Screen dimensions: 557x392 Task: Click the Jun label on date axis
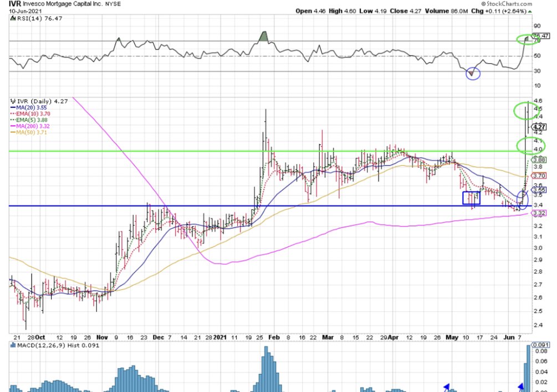click(x=509, y=337)
